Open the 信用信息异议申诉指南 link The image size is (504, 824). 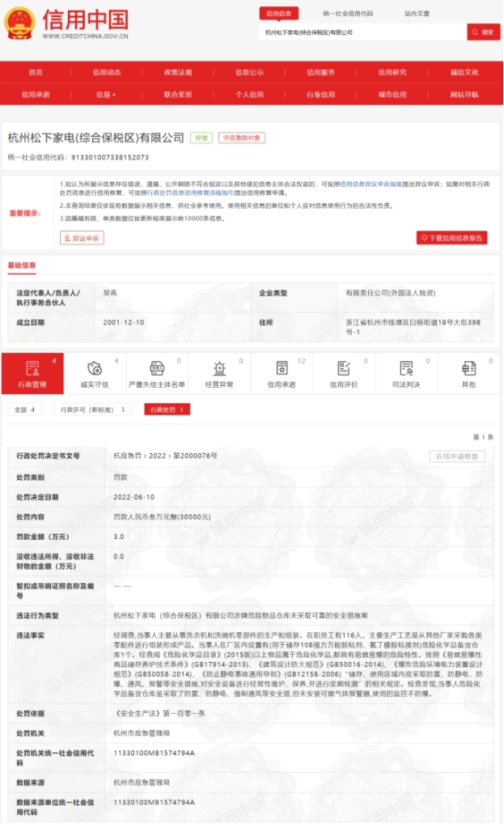pos(371,184)
